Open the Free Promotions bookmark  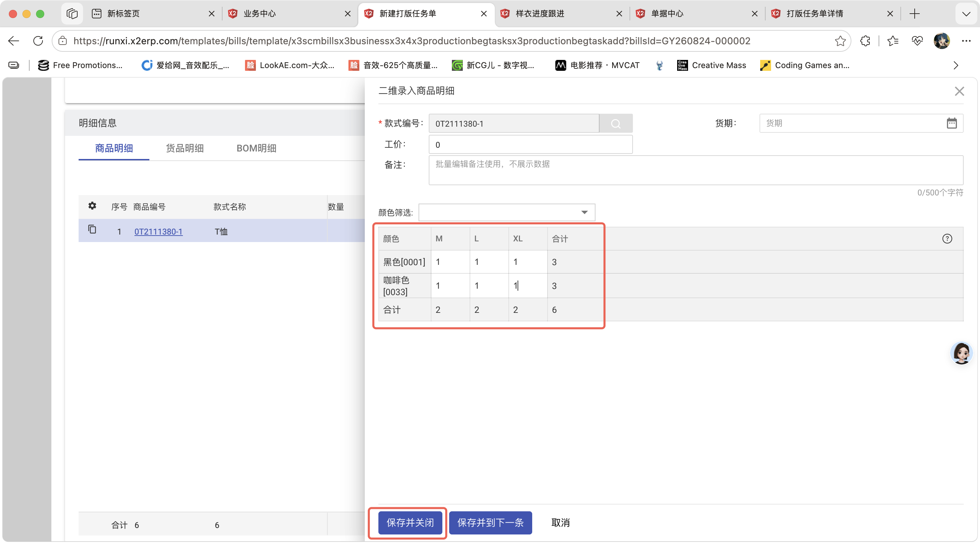tap(80, 65)
